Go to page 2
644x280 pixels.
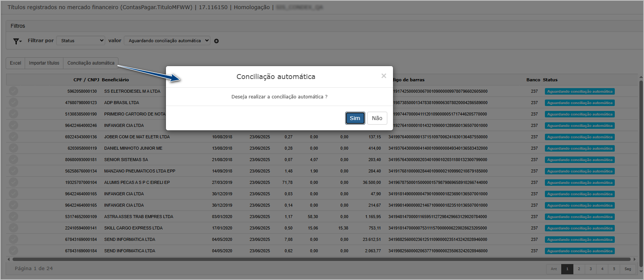click(x=579, y=269)
